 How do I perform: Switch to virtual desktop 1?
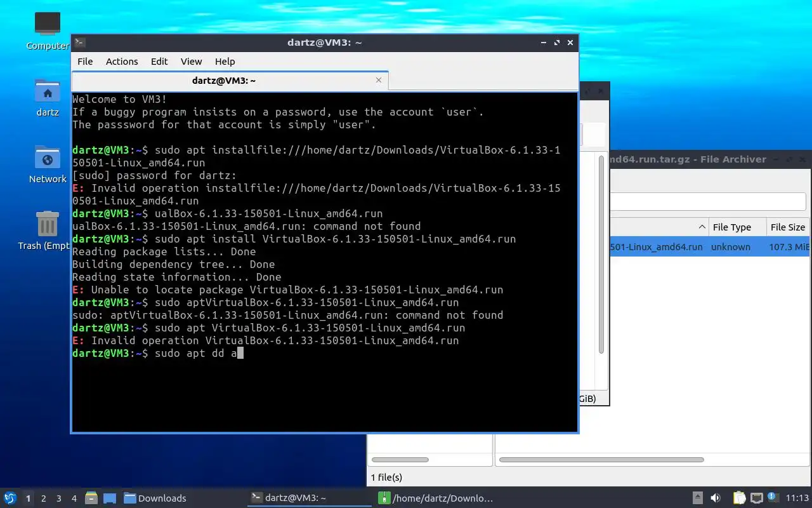pos(28,498)
